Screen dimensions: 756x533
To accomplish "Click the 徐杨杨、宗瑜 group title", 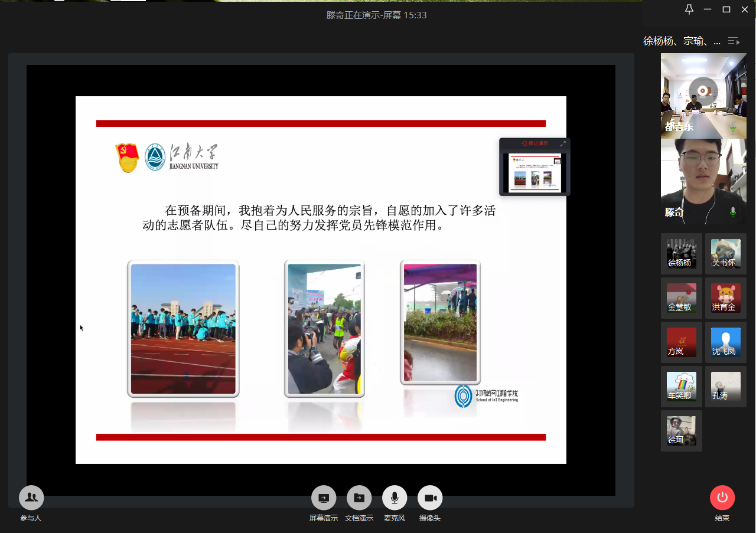I will (682, 41).
